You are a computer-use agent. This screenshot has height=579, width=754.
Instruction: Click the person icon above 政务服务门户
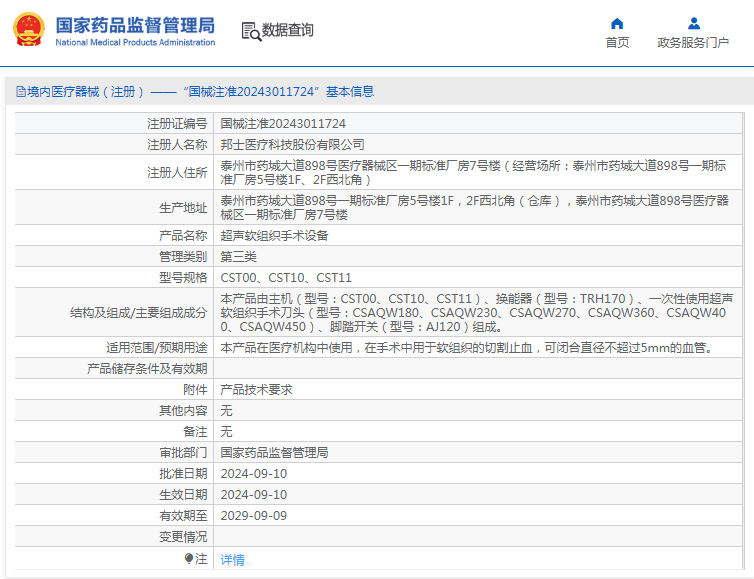click(693, 23)
